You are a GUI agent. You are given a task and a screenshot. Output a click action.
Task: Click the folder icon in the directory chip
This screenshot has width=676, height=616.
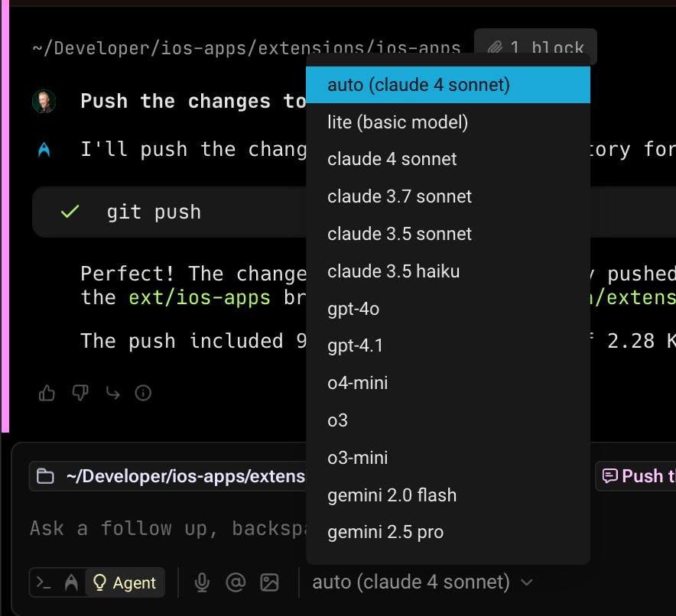(x=45, y=476)
